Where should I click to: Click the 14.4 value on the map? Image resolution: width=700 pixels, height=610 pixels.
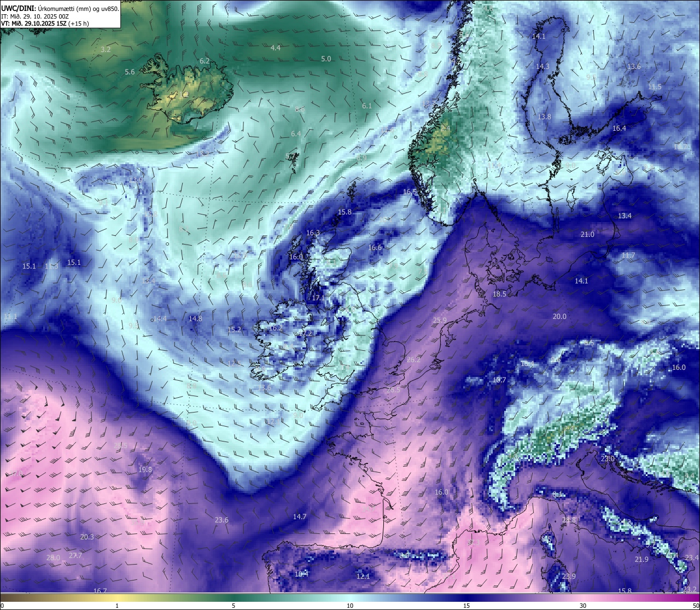click(160, 319)
